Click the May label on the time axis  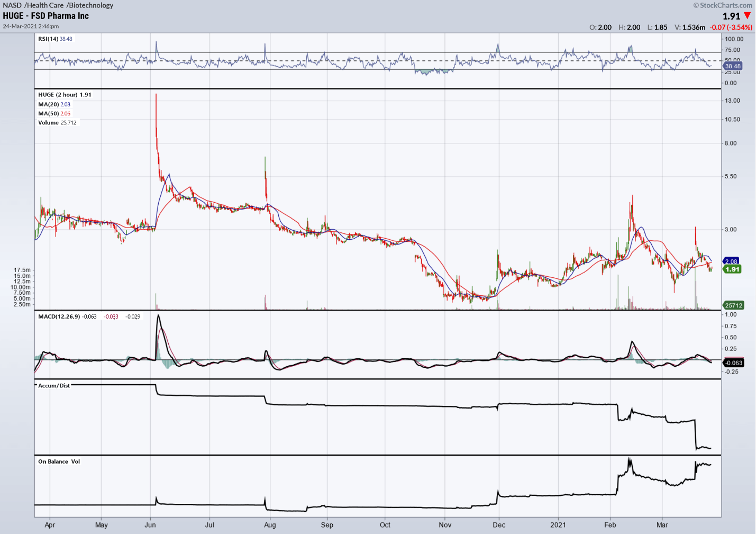[102, 525]
